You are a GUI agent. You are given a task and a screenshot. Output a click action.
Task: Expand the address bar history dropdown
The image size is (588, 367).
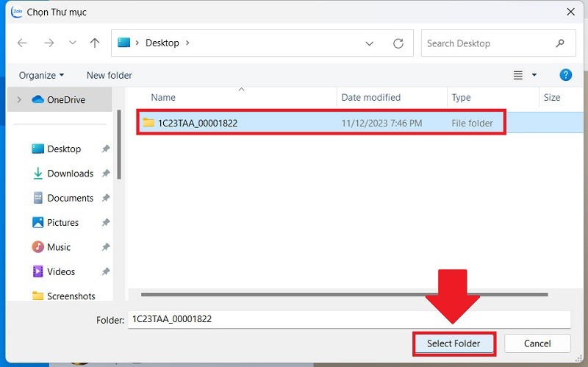370,43
